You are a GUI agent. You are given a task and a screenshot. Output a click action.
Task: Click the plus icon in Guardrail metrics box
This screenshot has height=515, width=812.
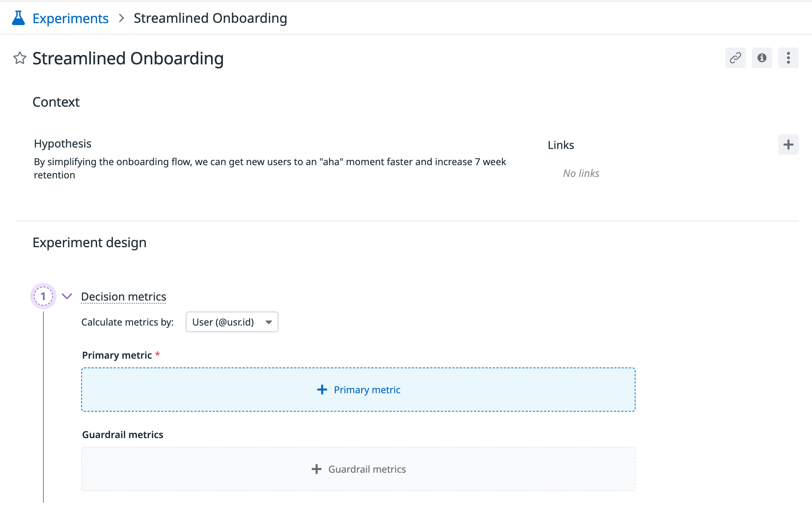pyautogui.click(x=317, y=469)
